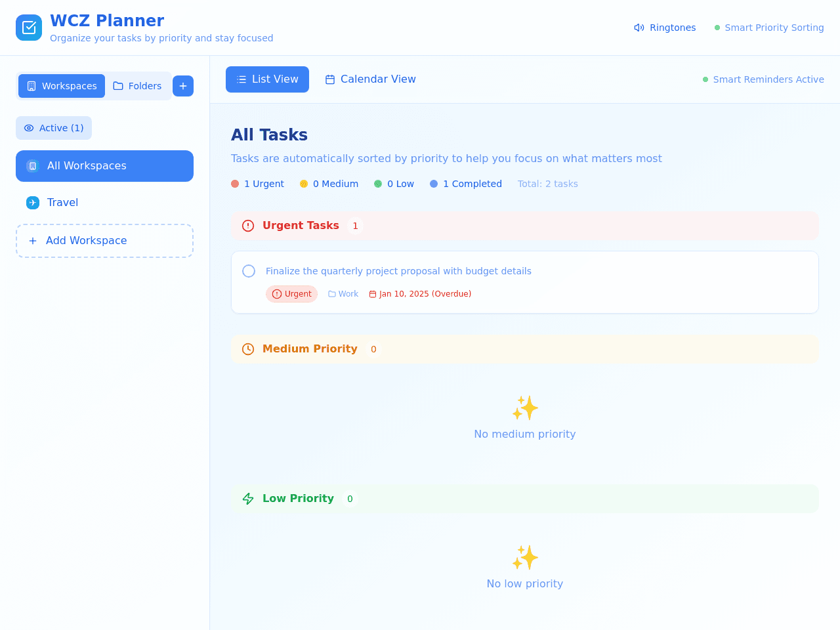Image resolution: width=840 pixels, height=630 pixels.
Task: Click the No medium priority text
Action: click(x=525, y=434)
